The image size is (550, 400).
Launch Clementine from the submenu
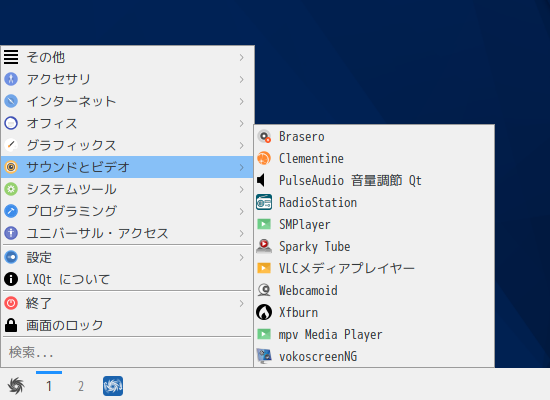(374, 159)
